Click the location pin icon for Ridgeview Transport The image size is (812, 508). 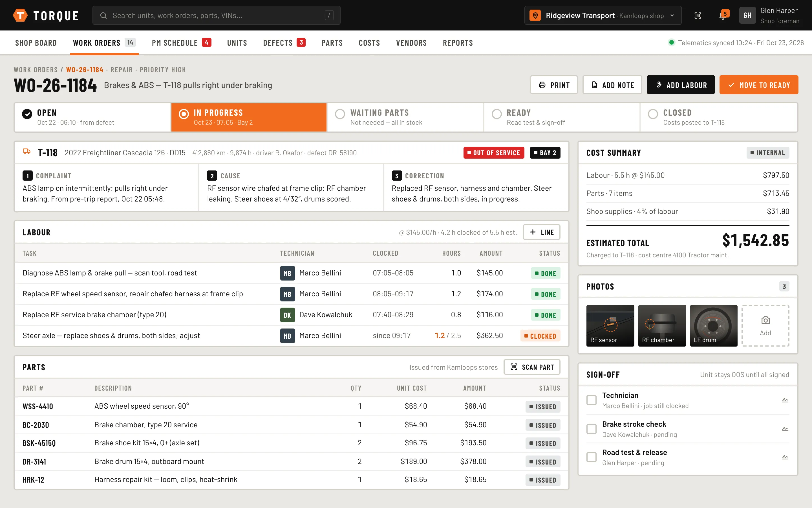tap(535, 16)
